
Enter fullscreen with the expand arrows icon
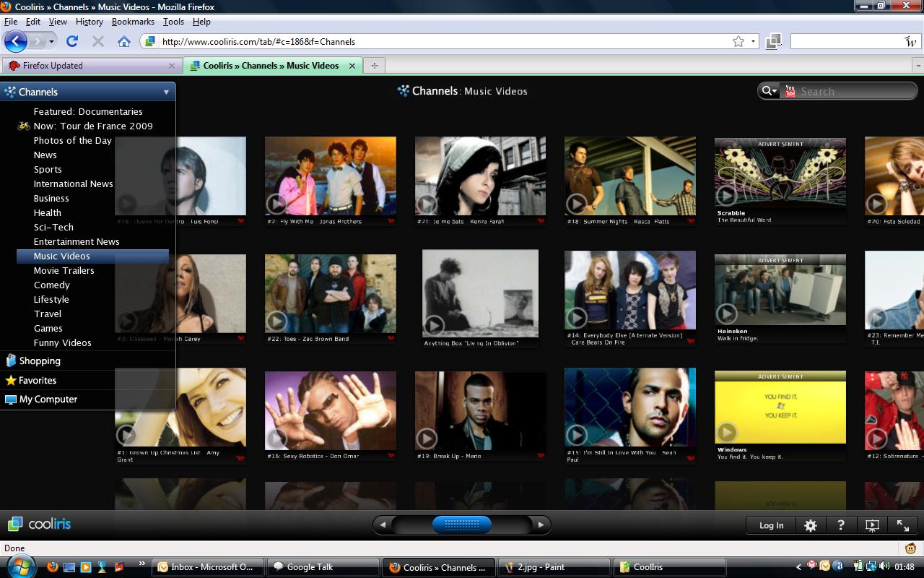point(903,525)
